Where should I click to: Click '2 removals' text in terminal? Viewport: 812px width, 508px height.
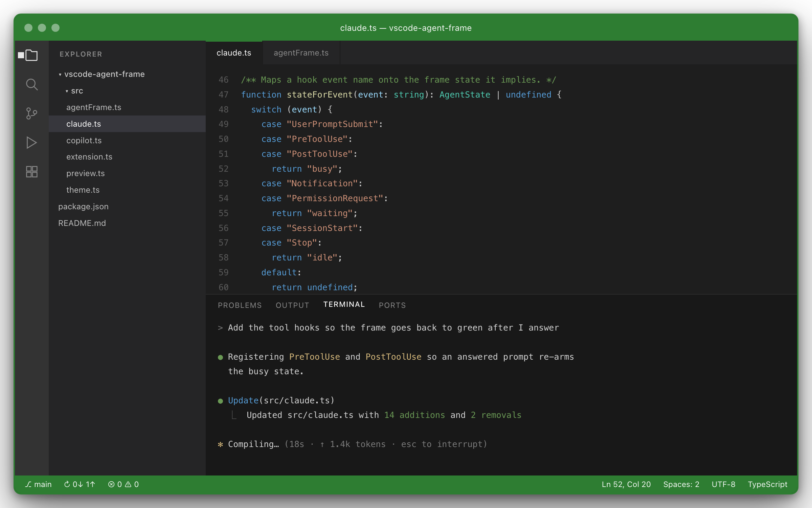496,415
